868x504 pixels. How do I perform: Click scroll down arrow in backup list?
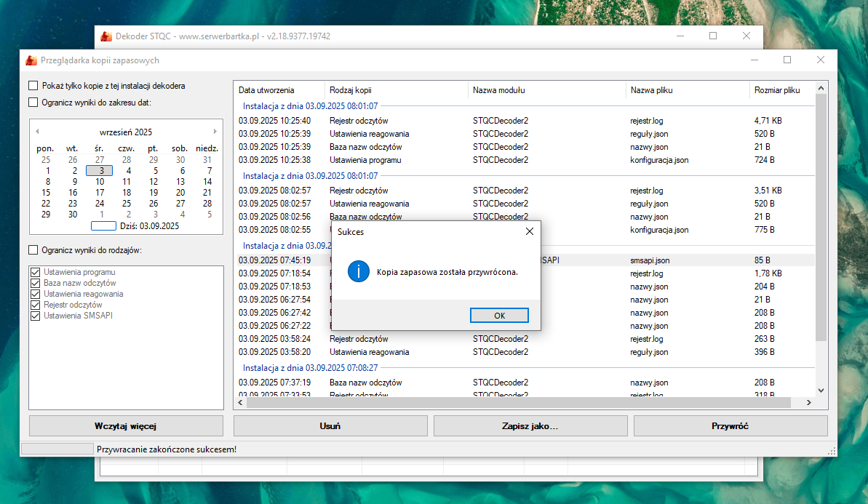coord(821,391)
